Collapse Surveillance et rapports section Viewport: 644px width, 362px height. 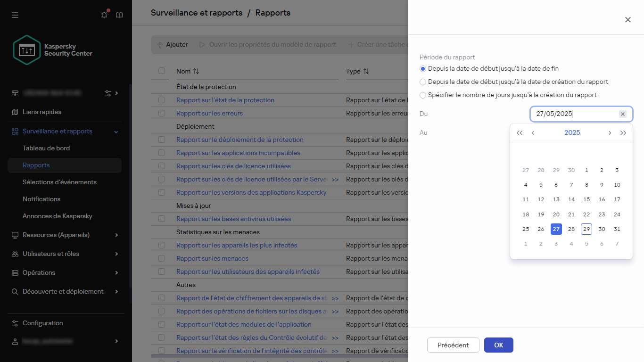tap(116, 132)
